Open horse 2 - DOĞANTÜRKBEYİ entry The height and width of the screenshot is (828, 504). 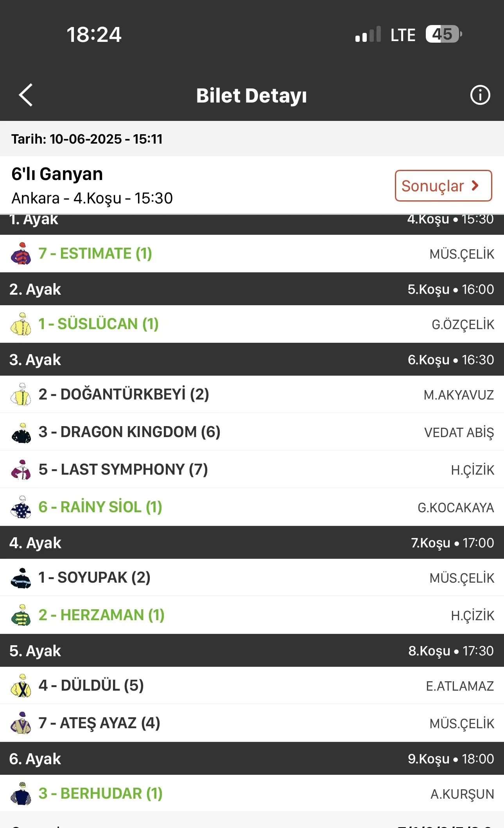point(124,394)
